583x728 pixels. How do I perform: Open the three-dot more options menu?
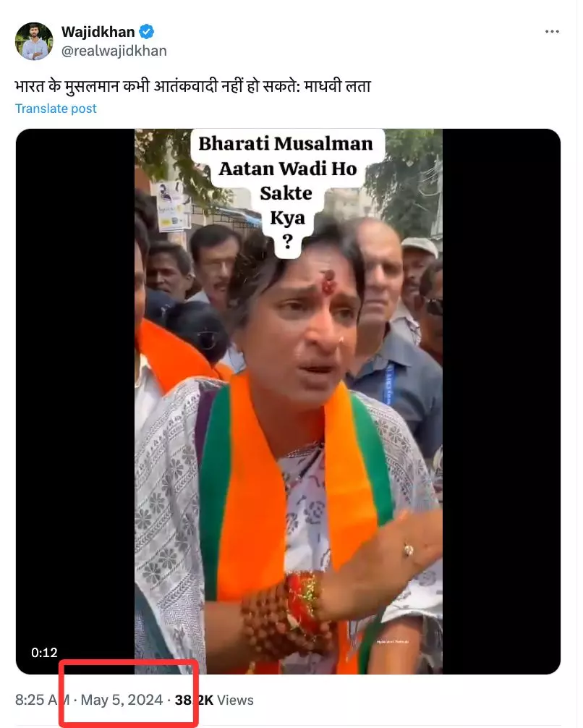(551, 32)
